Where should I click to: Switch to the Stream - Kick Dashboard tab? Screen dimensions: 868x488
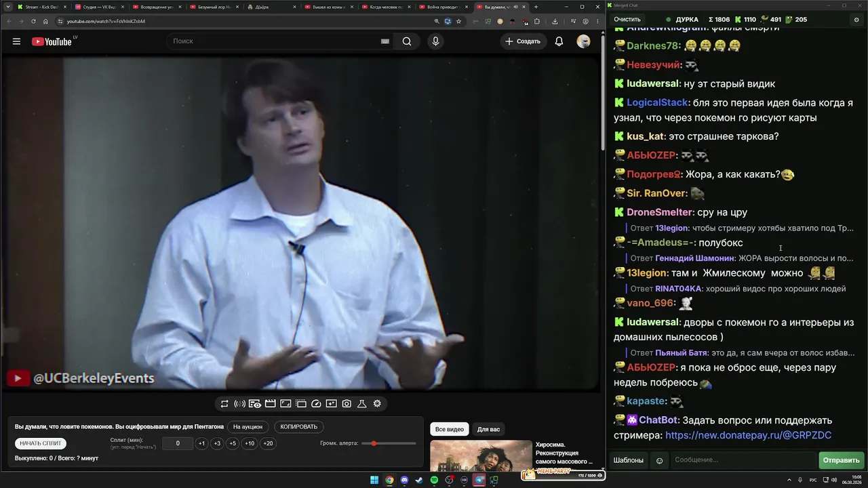coord(41,7)
